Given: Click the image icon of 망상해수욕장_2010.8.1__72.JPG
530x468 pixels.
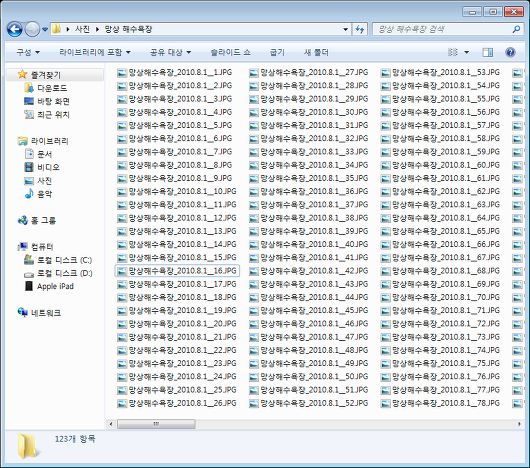Looking at the screenshot, I should [x=385, y=324].
